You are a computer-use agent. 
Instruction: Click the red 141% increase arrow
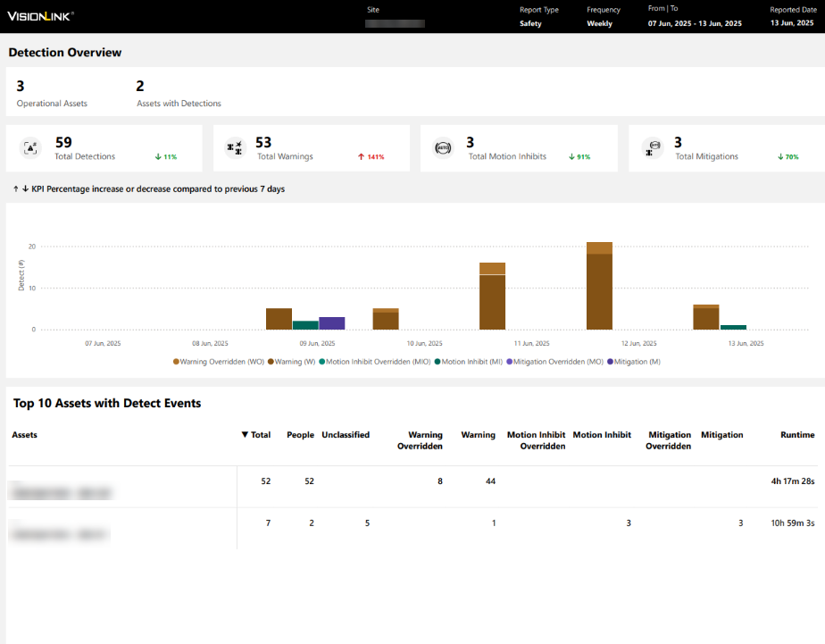[361, 157]
